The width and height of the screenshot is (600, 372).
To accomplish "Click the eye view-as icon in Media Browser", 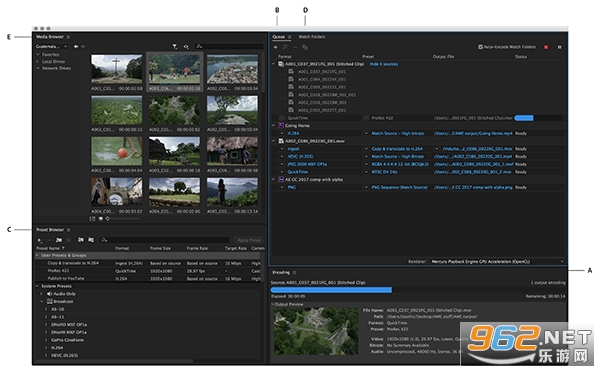I will tap(186, 46).
